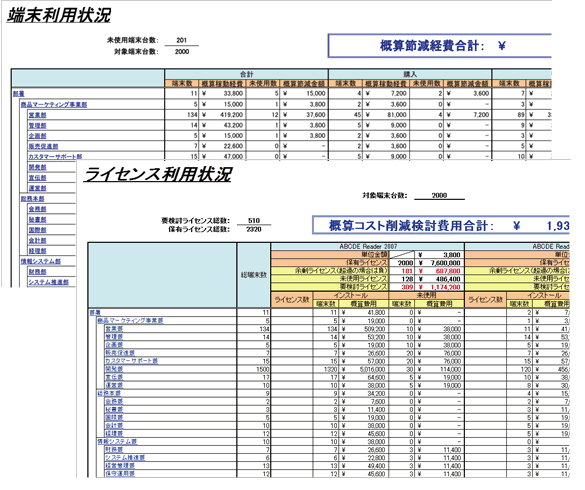The height and width of the screenshot is (490, 585).
Task: Open 宣伝部 link in 端末利用状況 report
Action: coord(38,178)
